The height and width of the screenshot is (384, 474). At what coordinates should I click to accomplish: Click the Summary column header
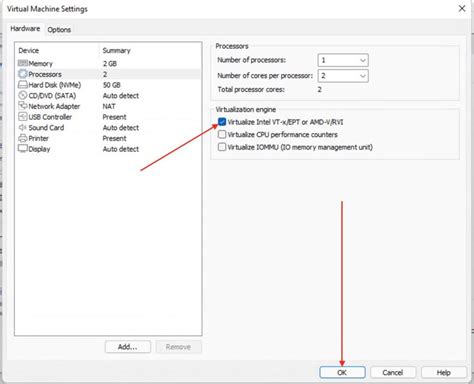(116, 51)
